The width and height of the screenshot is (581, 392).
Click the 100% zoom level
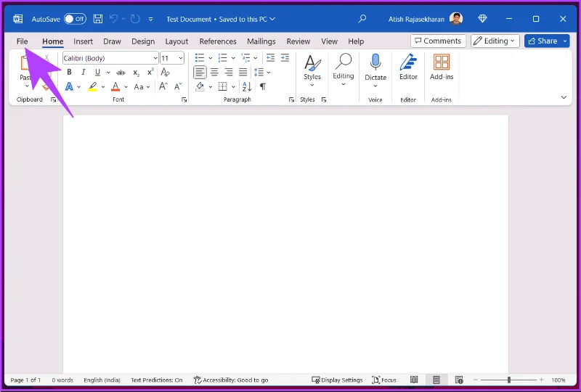tap(558, 380)
